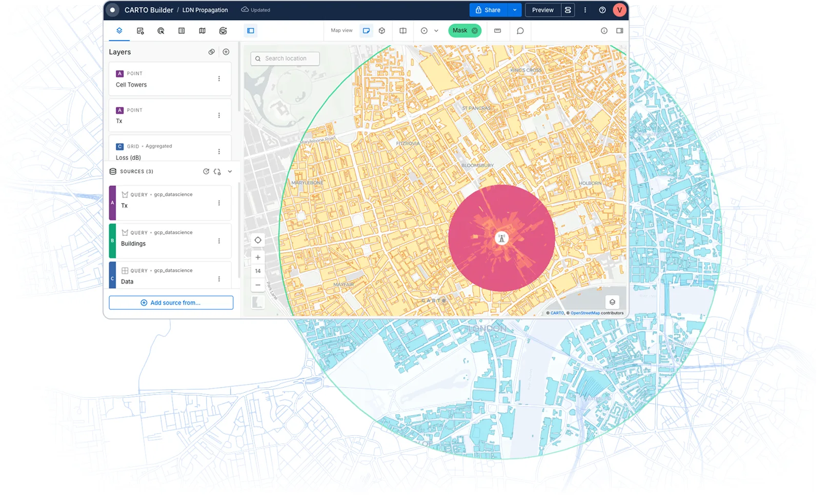Open Tx source three-dot menu
The height and width of the screenshot is (504, 829).
[x=219, y=203]
